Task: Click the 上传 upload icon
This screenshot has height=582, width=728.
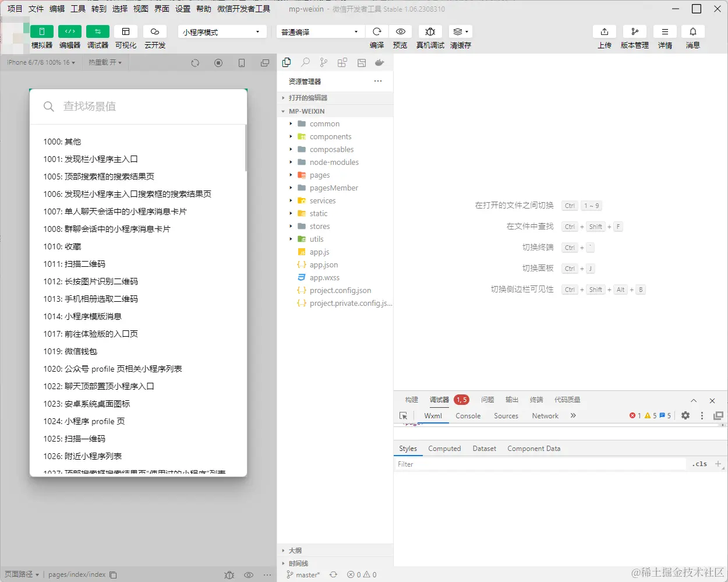Action: click(x=605, y=31)
